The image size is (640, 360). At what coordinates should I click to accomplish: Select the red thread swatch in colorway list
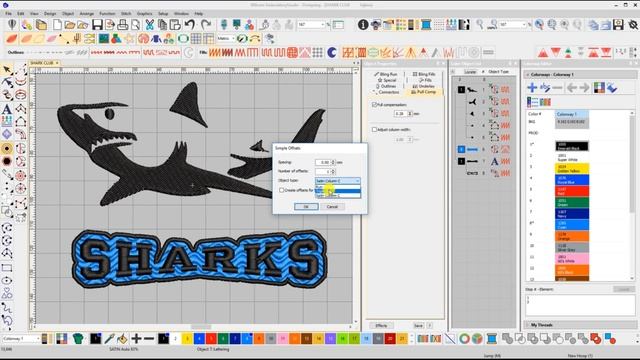(572, 191)
